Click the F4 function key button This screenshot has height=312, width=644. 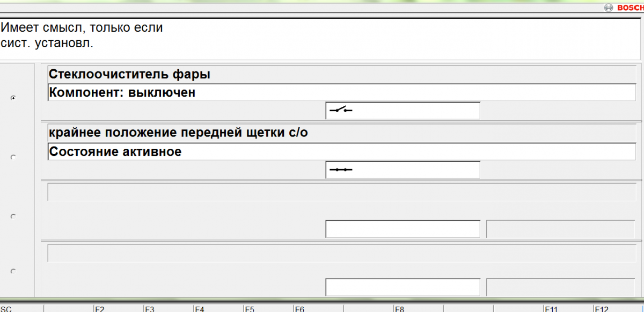point(218,309)
